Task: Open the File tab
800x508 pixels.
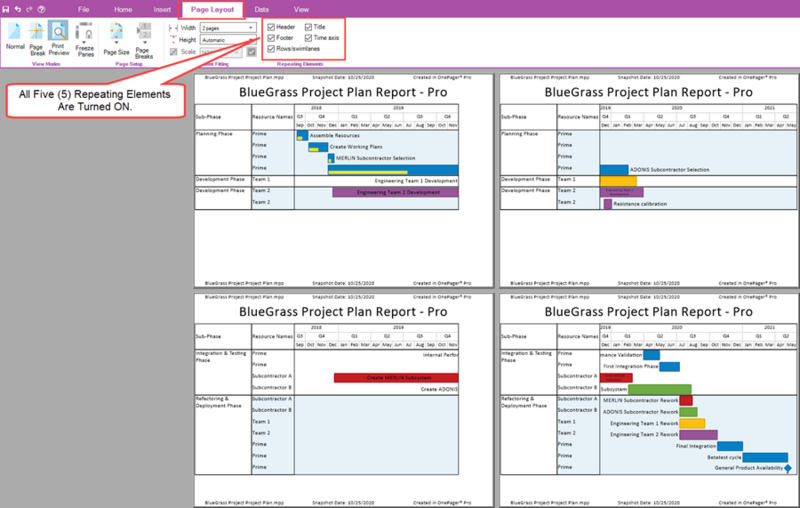Action: click(84, 9)
